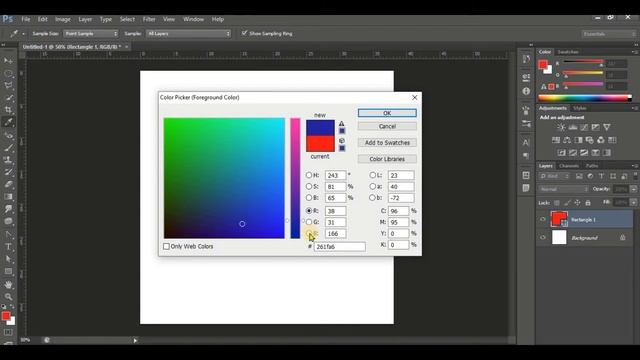Add a Hue/Saturation adjustment

point(556,140)
